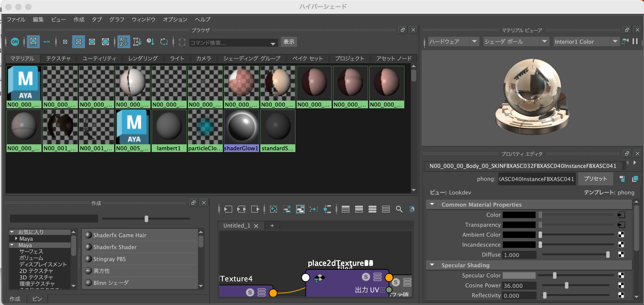644x305 pixels.
Task: Click the graph output connections icon
Action: 255,209
